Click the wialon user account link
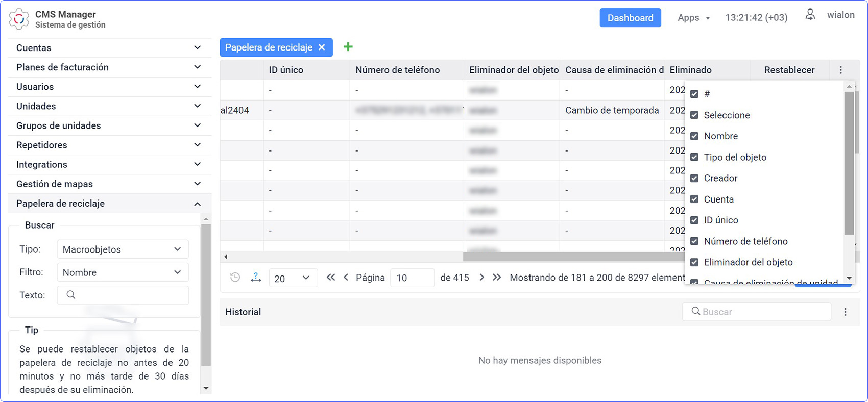Viewport: 868px width, 402px height. coord(840,15)
